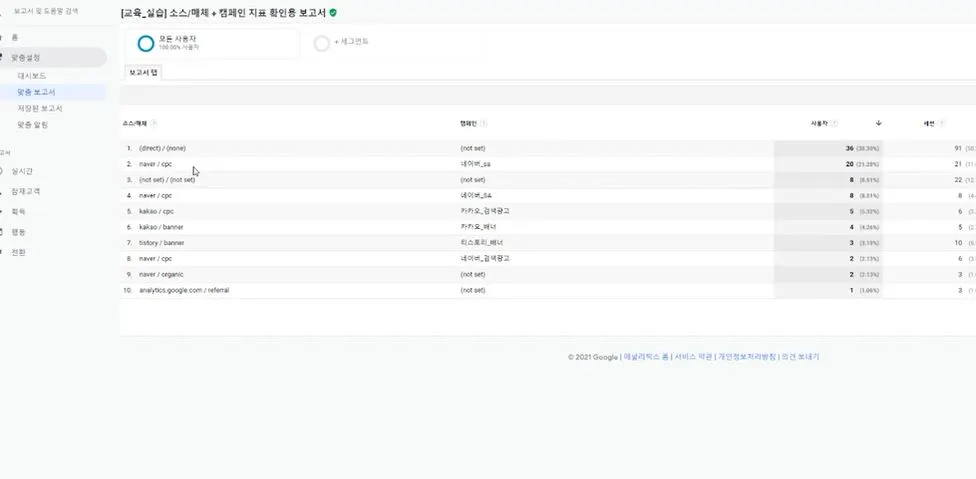Click naver / cpc in row 8
976x479 pixels.
tap(156, 258)
